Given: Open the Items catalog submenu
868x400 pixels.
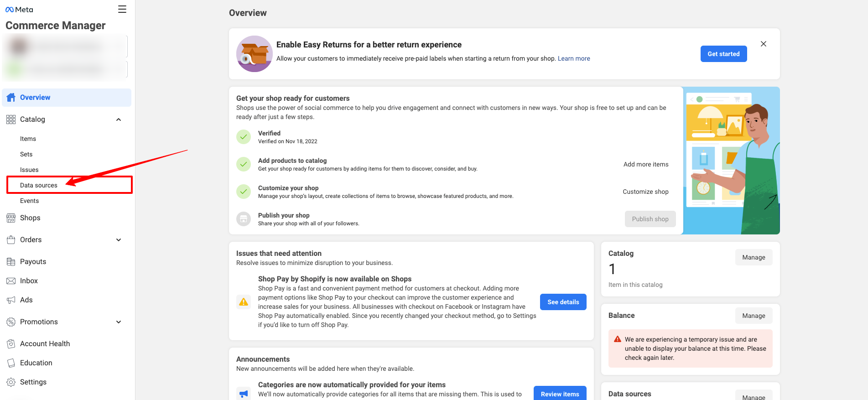Looking at the screenshot, I should click(x=28, y=139).
